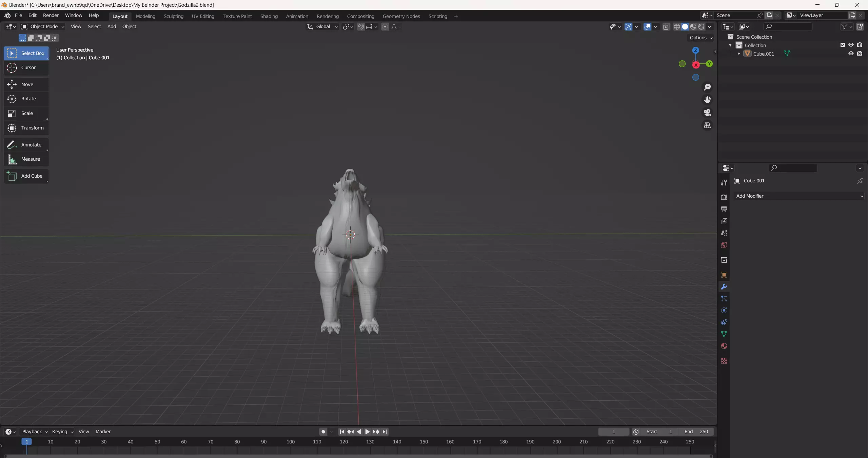Screen dimensions: 868x458
Task: Click the timeline horizontal scrollbar
Action: pyautogui.click(x=357, y=456)
